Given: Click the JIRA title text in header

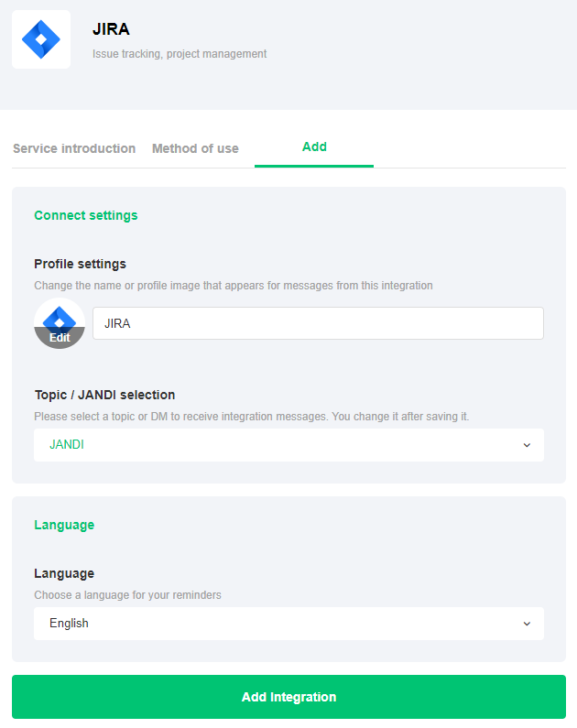Looking at the screenshot, I should click(x=111, y=29).
